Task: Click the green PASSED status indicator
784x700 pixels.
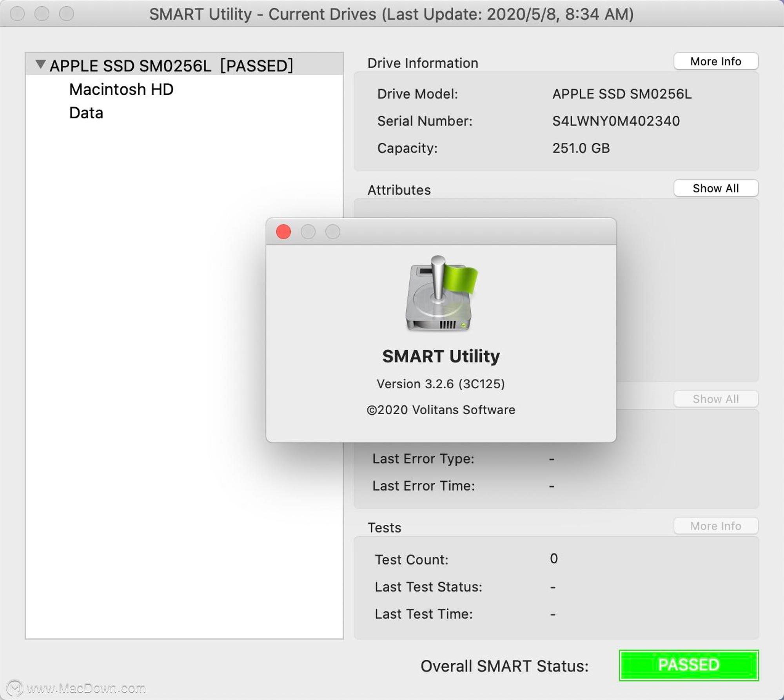Action: [689, 665]
